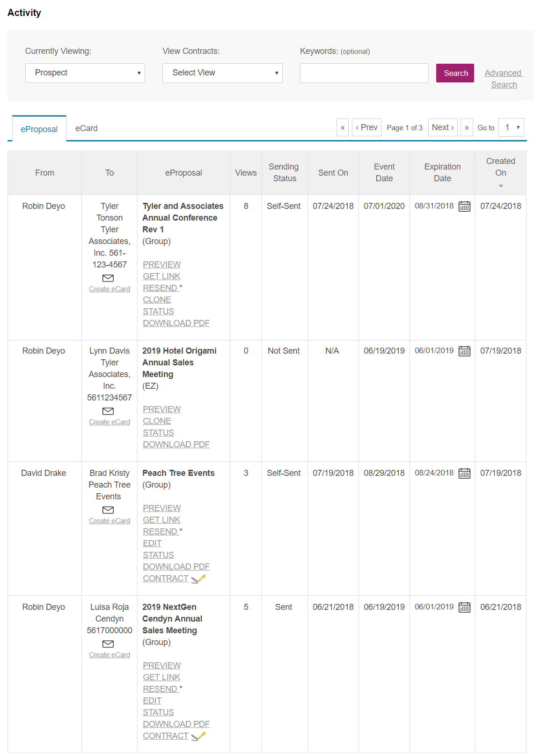Open calendar for expiration date 08/31/2018
The image size is (534, 756).
(x=464, y=207)
